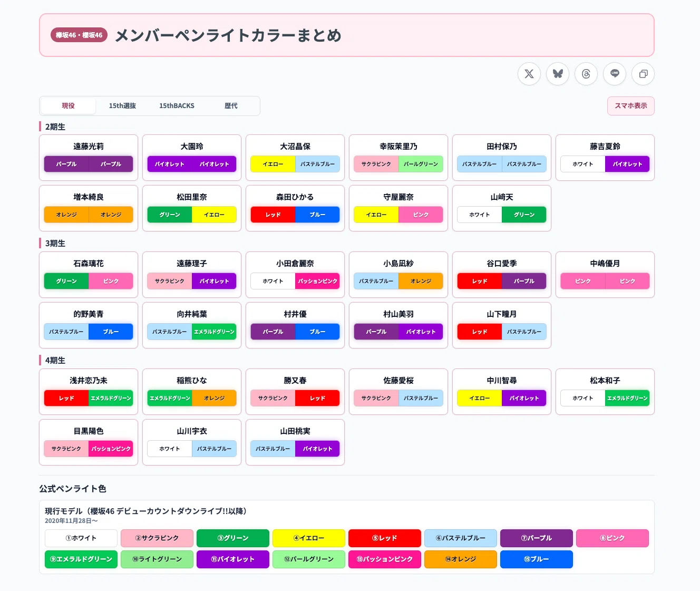Click 石森璃花's グリーン color chip
The height and width of the screenshot is (591, 700).
click(66, 281)
